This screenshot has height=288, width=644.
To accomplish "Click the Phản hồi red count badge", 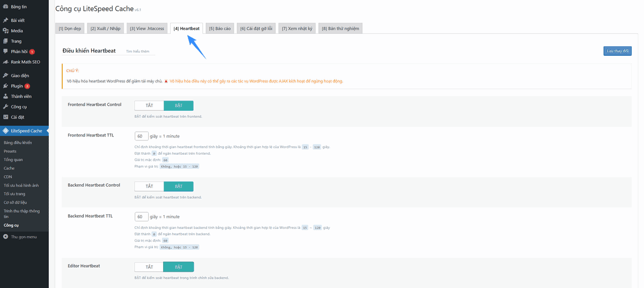I will pos(32,52).
